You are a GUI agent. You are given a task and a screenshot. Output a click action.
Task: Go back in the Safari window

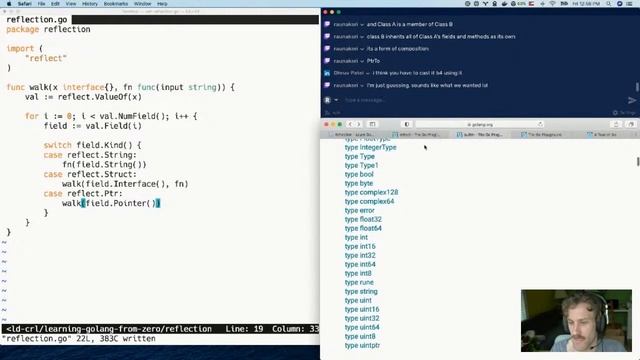tap(350, 124)
